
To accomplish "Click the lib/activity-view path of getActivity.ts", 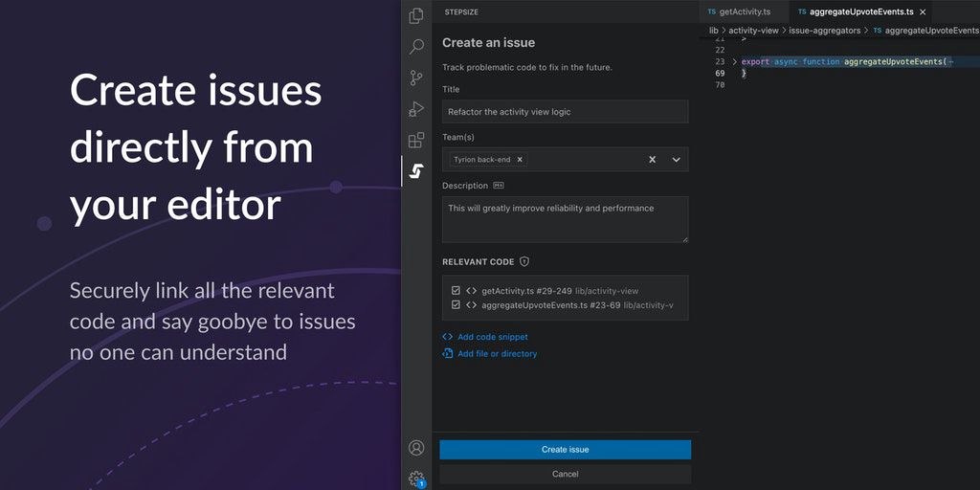I will pyautogui.click(x=607, y=291).
